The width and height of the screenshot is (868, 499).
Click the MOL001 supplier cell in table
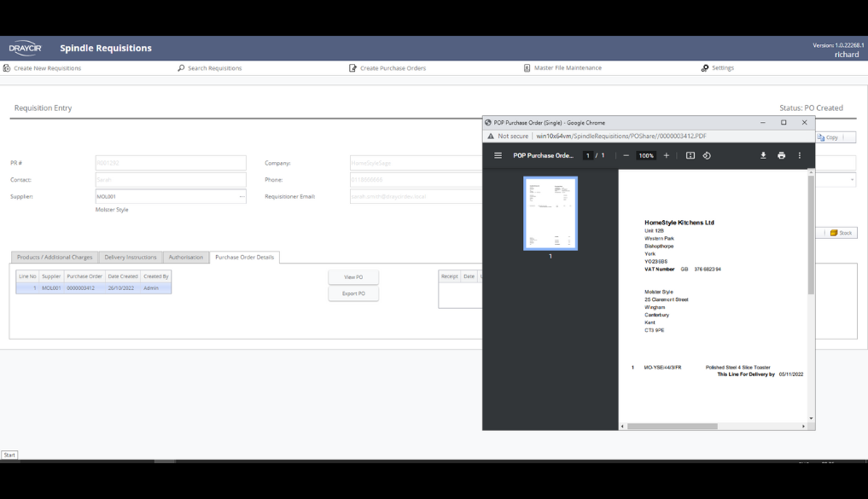coord(51,288)
